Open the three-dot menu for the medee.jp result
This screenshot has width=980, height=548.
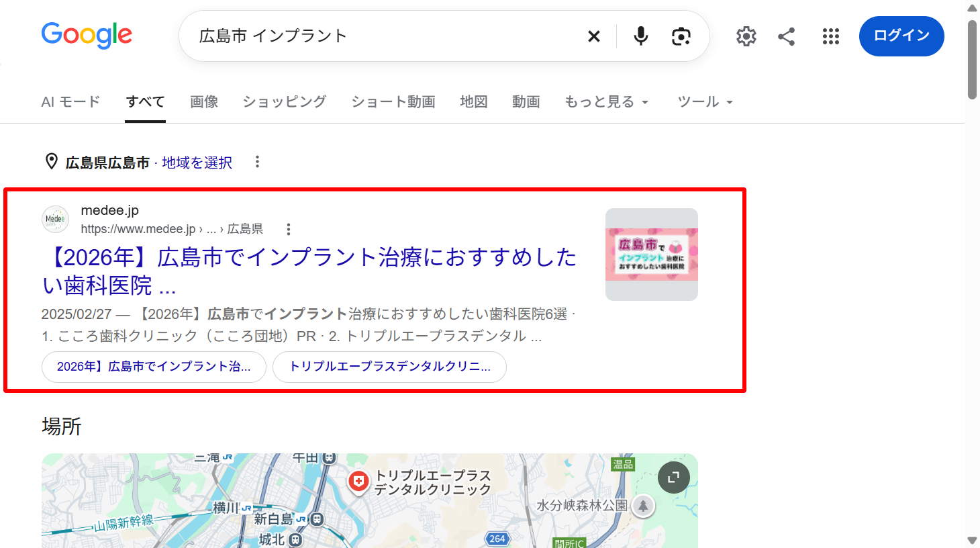pos(289,229)
